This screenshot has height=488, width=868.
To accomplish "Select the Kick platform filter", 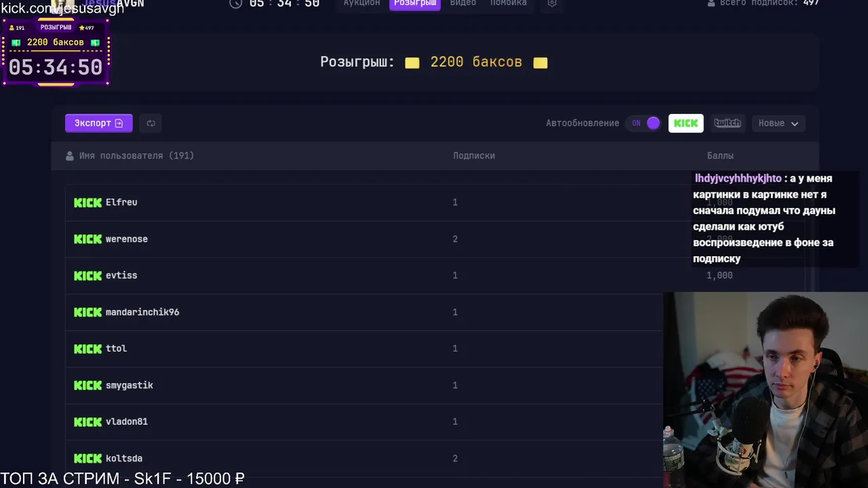I will coord(686,123).
